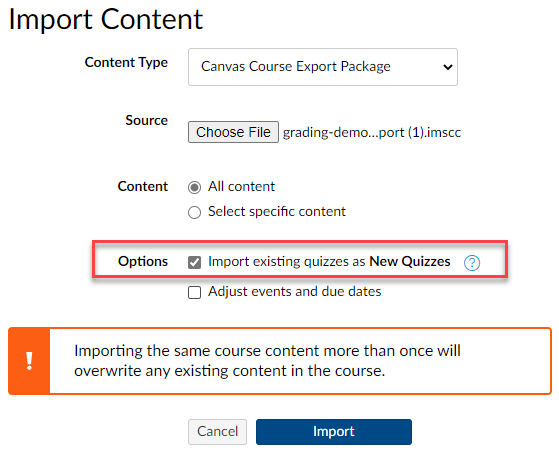
Task: Start the import with the blue Import button
Action: click(334, 432)
